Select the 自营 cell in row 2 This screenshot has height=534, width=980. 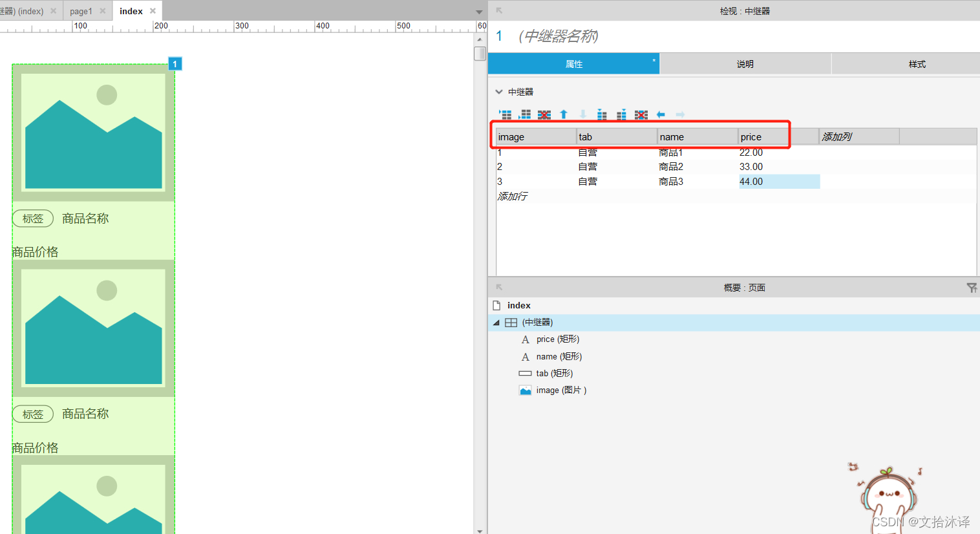(617, 167)
